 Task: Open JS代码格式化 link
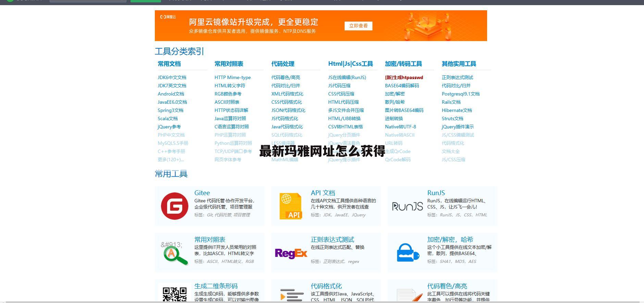[285, 118]
